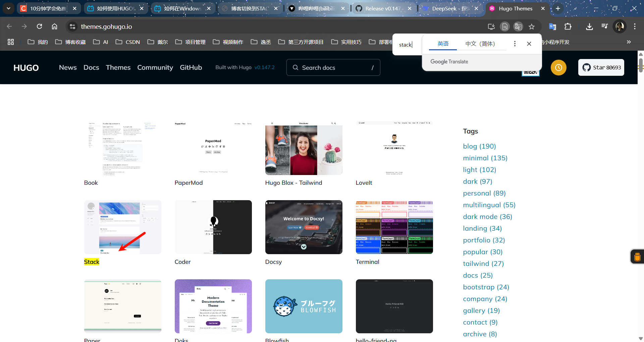Filter by the blog (190) tag
This screenshot has height=342, width=644.
coord(479,146)
